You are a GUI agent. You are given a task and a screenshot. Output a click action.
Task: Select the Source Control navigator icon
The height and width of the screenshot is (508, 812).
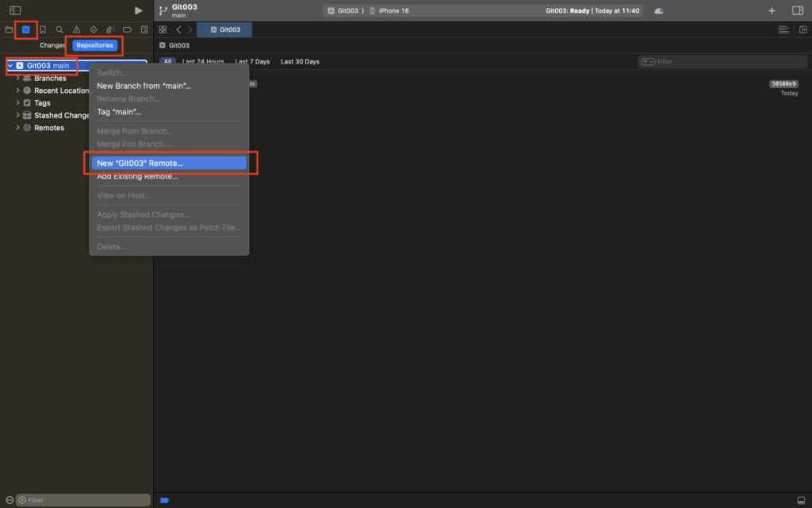26,29
